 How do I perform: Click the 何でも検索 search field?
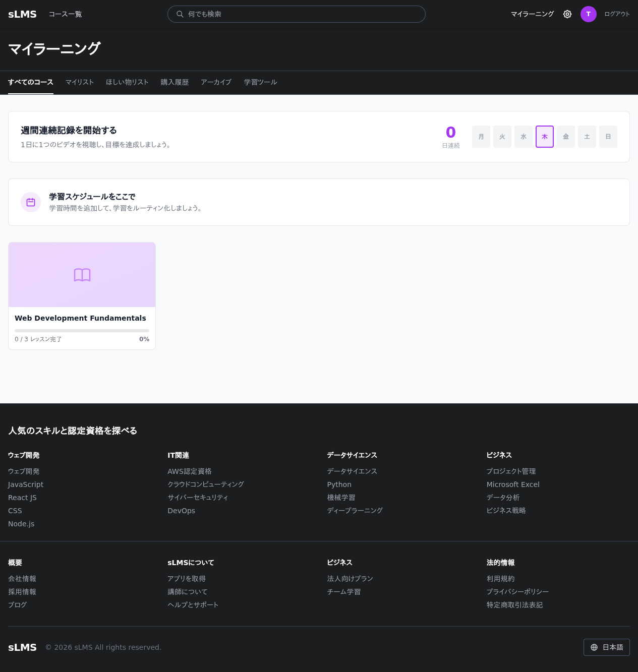click(303, 14)
